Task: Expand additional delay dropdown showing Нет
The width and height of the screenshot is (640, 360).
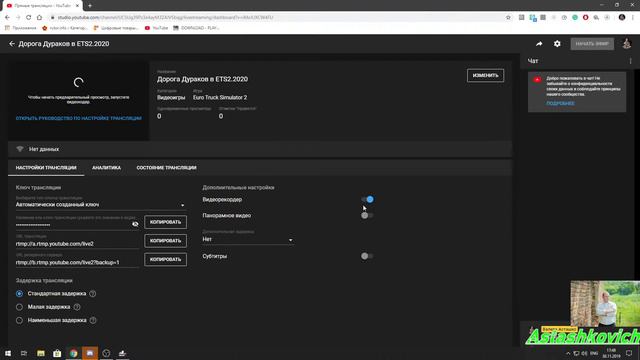Action: [x=248, y=240]
